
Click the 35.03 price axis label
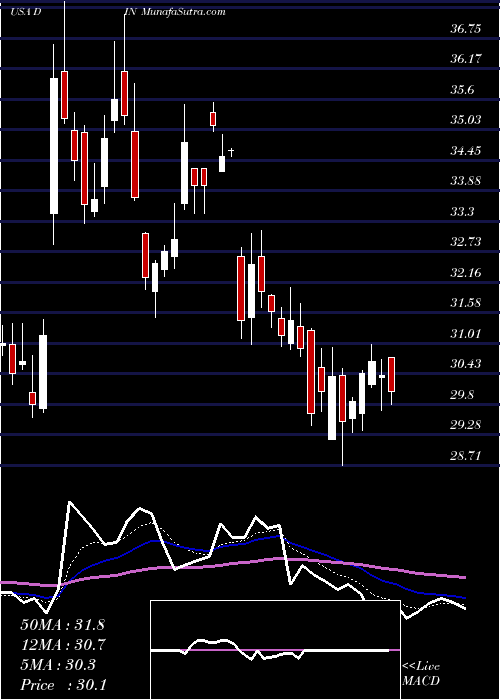pyautogui.click(x=466, y=120)
